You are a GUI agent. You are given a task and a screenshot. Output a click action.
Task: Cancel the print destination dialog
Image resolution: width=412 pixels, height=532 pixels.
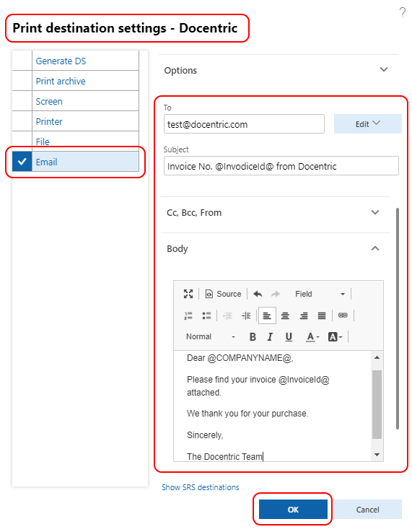[x=367, y=510]
